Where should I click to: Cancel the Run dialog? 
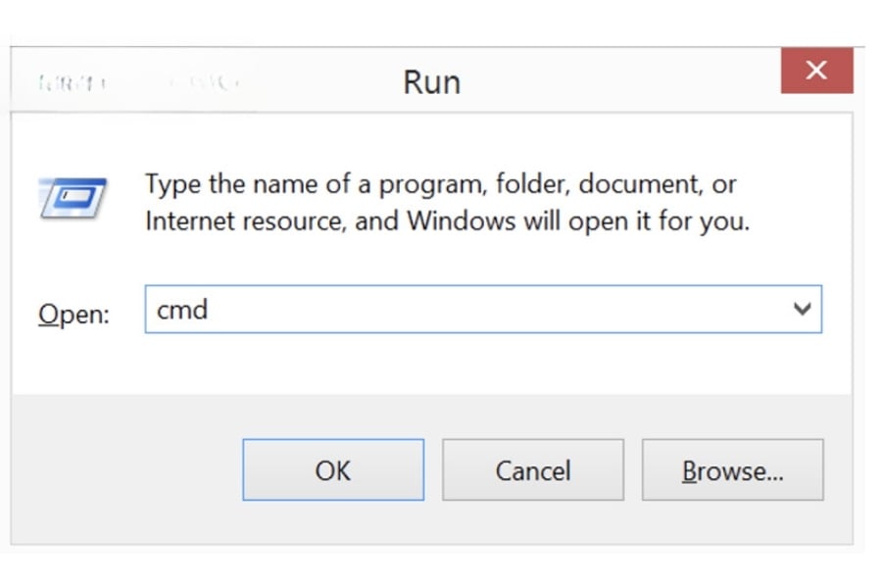pos(532,470)
